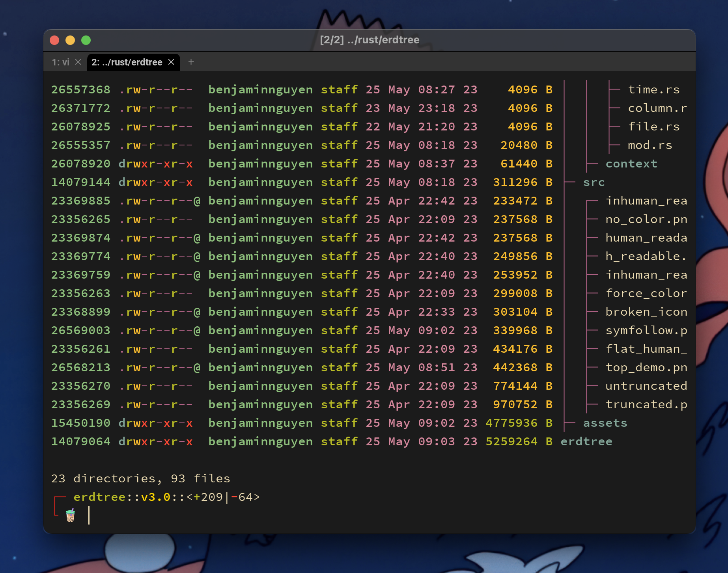
Task: Click timestamp '23:18' on the 26371772 row
Action: point(437,108)
